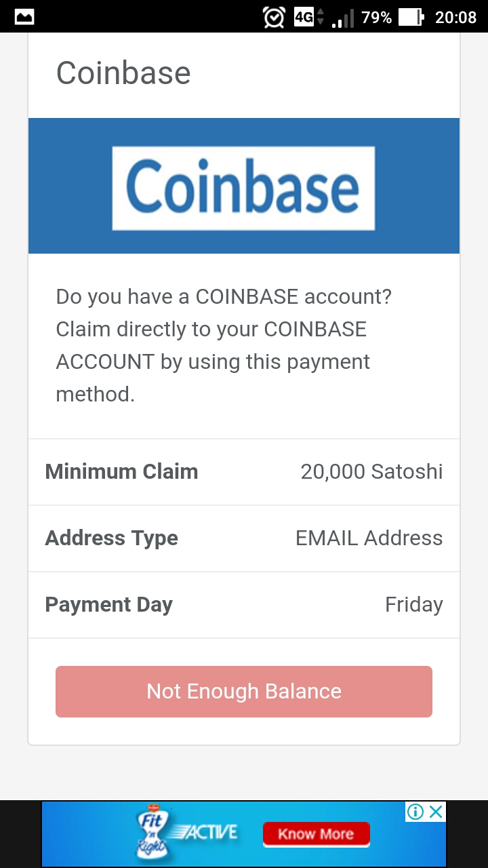Tap the Friday payment day value

point(413,604)
